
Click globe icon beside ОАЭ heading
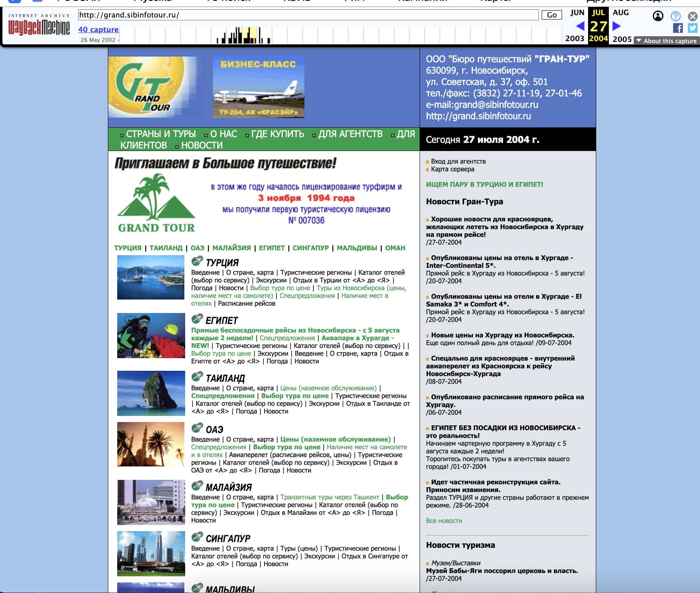197,428
